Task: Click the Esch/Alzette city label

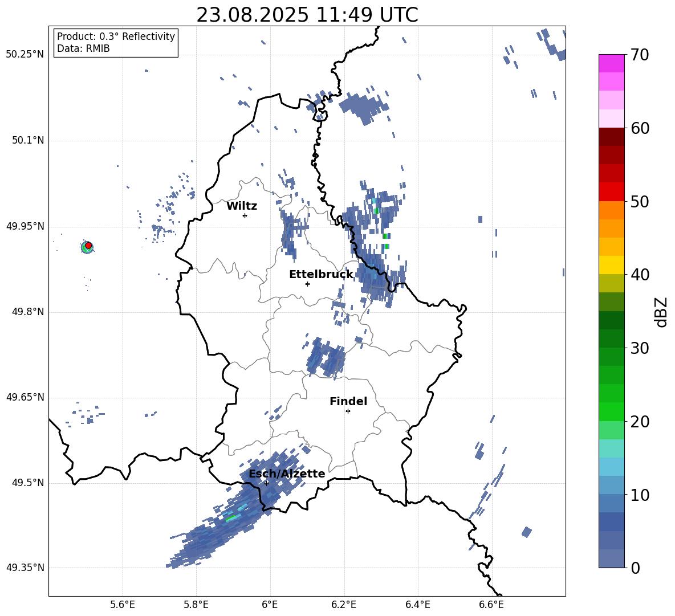Action: 287,474
